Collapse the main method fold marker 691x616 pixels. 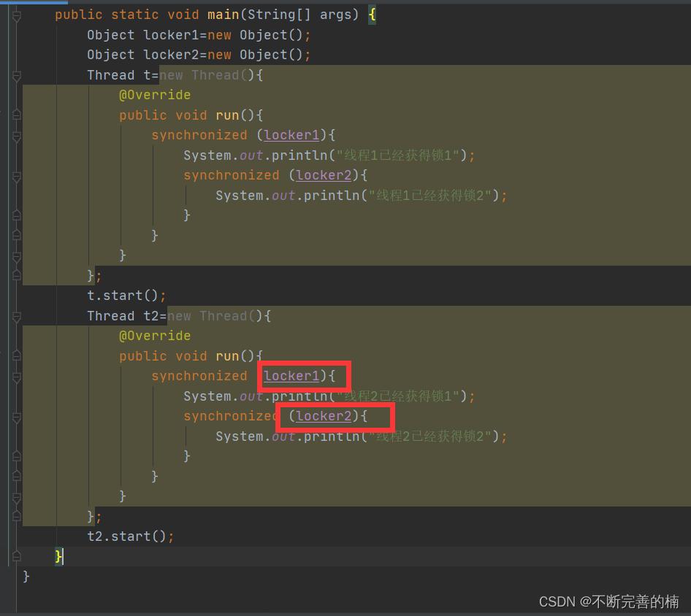(x=17, y=16)
